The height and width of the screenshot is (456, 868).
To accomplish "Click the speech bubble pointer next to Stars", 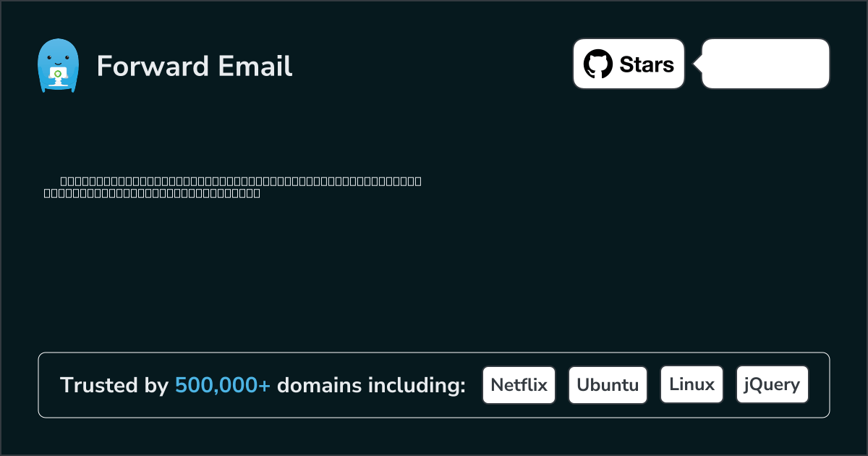I will click(x=697, y=64).
